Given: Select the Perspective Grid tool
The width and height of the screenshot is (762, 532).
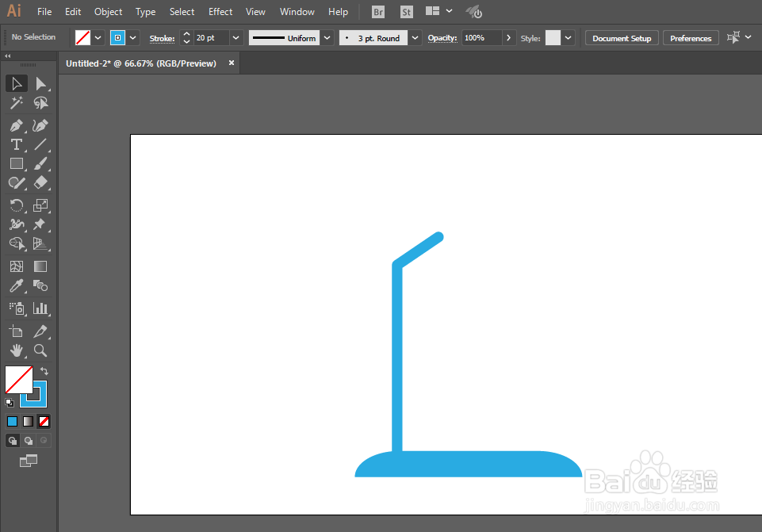Looking at the screenshot, I should point(40,243).
